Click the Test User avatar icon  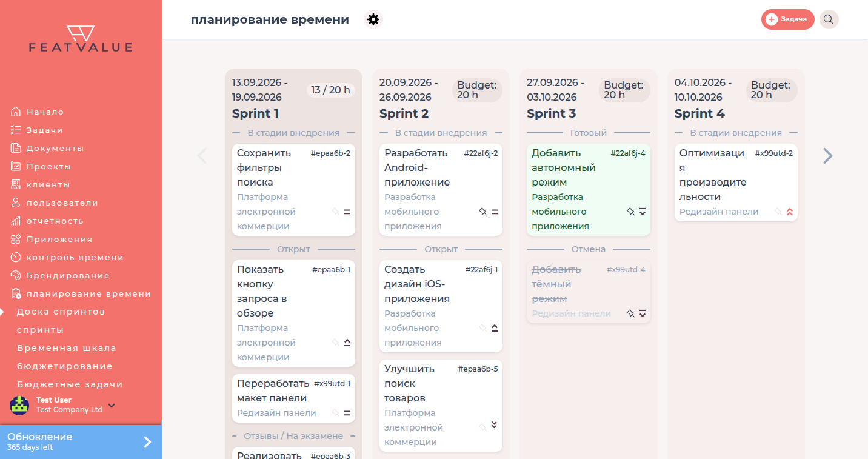tap(19, 405)
